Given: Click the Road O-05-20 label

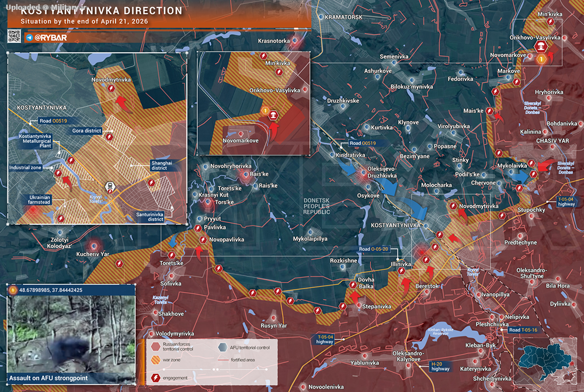Looking at the screenshot, I should 374,249.
